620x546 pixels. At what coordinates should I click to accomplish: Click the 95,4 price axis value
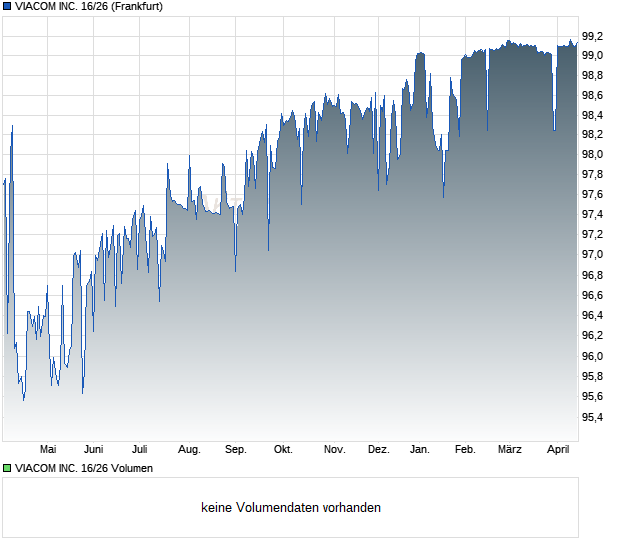tap(593, 418)
